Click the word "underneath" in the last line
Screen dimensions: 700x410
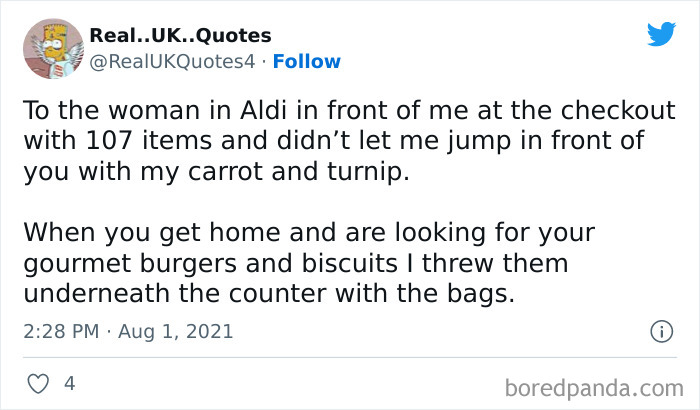pyautogui.click(x=96, y=293)
